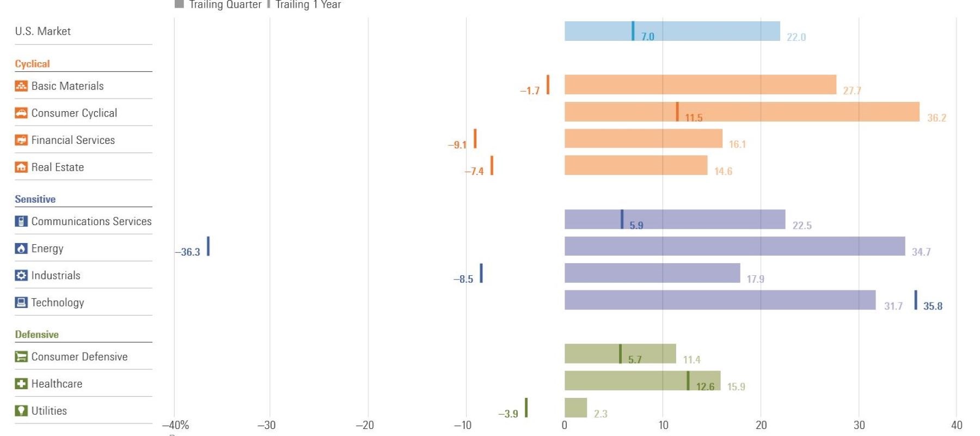This screenshot has width=980, height=436.
Task: Click the Communications Services phone icon
Action: tap(21, 221)
